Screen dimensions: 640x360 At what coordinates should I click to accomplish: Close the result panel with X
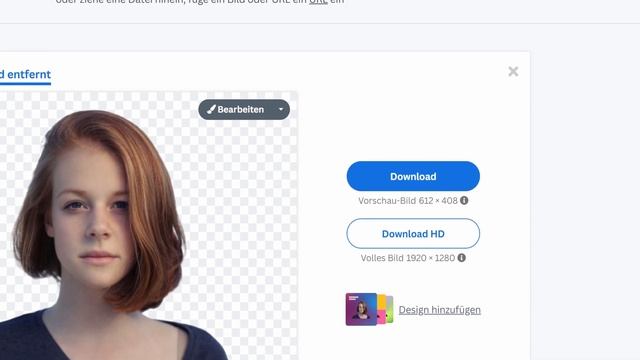513,71
